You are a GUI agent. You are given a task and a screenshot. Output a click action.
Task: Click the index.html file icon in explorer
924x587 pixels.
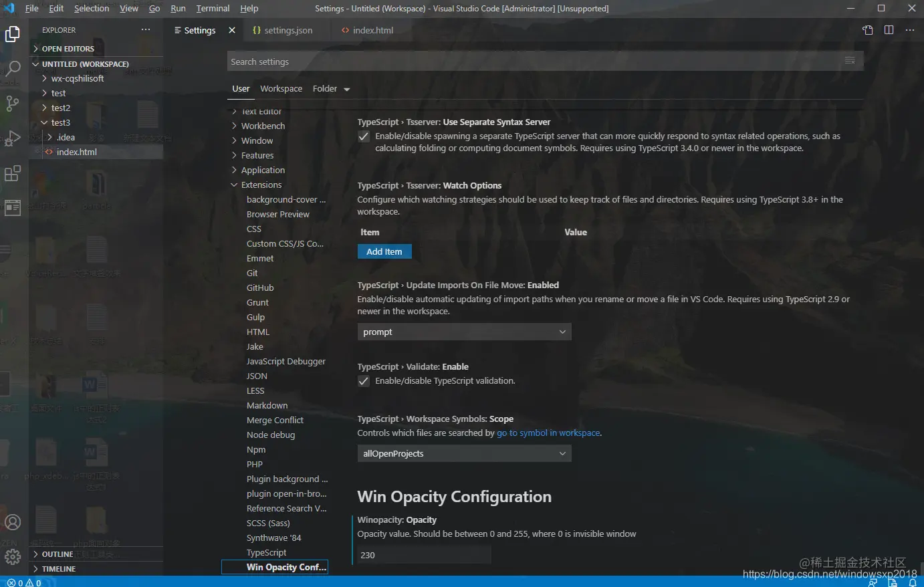pos(49,152)
